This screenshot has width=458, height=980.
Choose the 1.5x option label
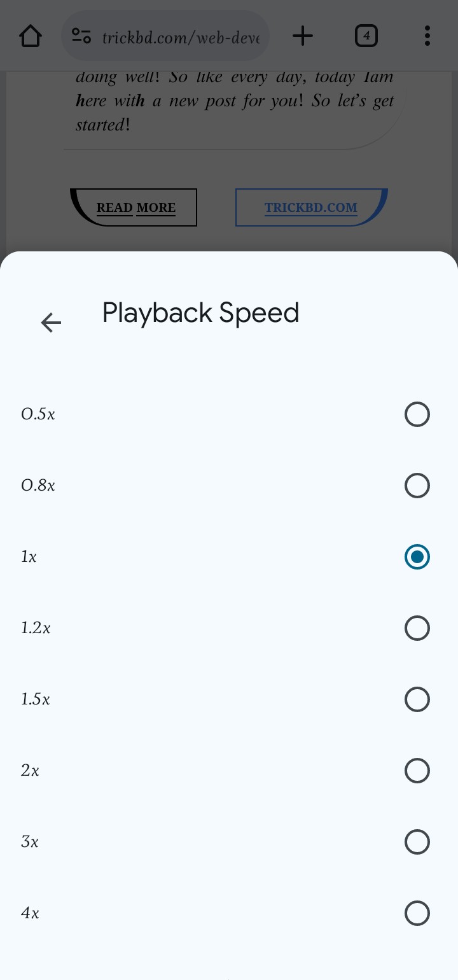coord(35,699)
